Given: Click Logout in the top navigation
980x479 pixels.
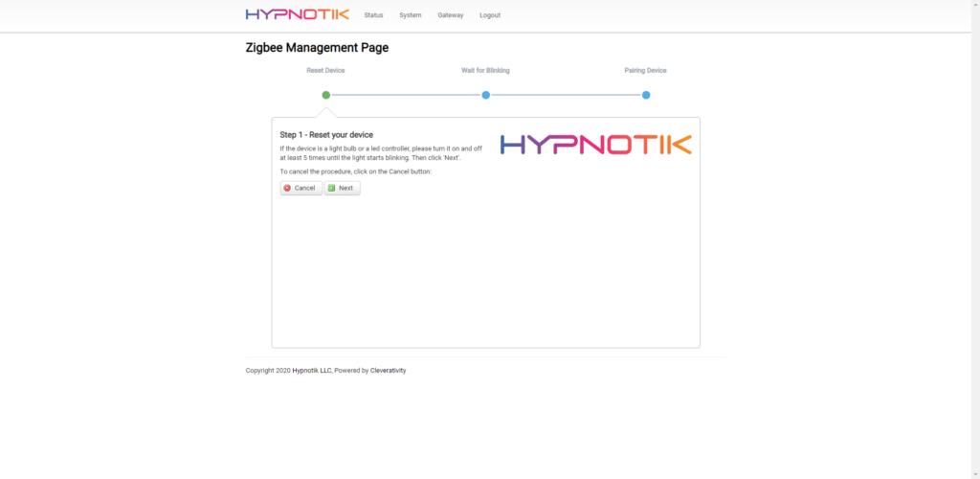Looking at the screenshot, I should pyautogui.click(x=490, y=15).
